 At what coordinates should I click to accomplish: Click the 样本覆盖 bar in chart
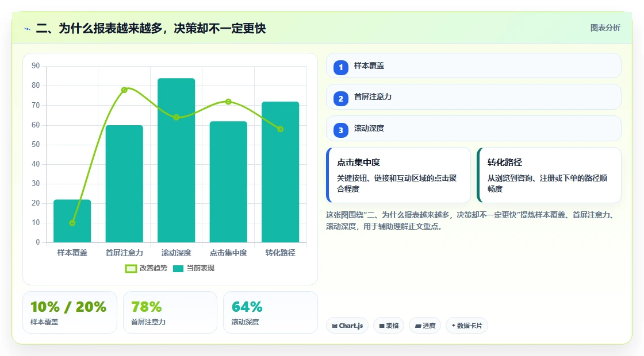(x=72, y=221)
